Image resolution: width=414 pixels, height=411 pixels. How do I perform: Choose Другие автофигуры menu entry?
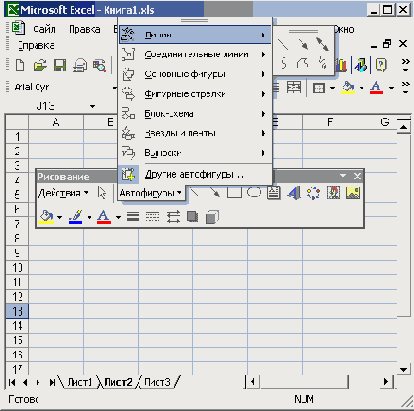coord(195,174)
